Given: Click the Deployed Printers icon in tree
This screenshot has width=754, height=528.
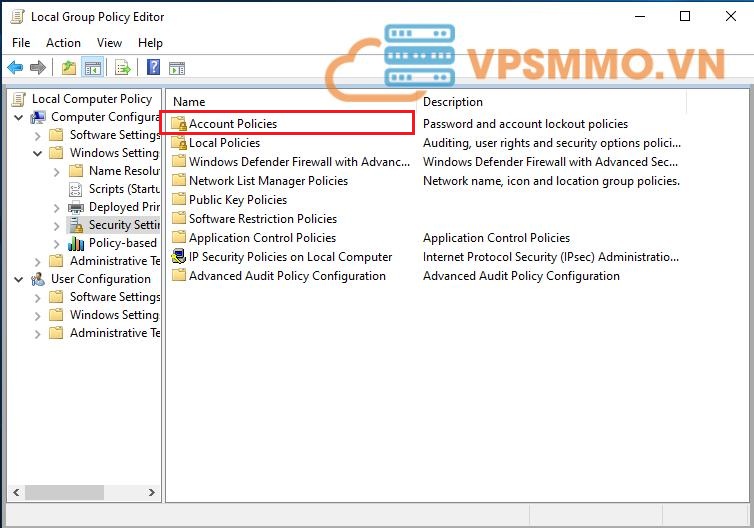Looking at the screenshot, I should point(76,207).
